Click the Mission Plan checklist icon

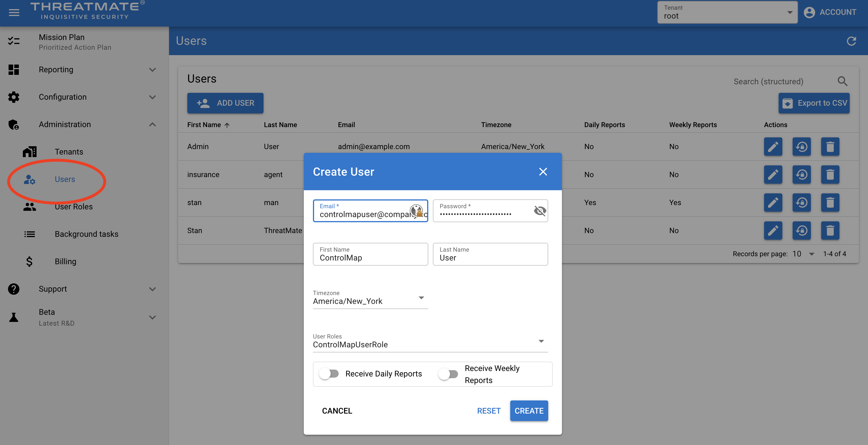pos(14,41)
